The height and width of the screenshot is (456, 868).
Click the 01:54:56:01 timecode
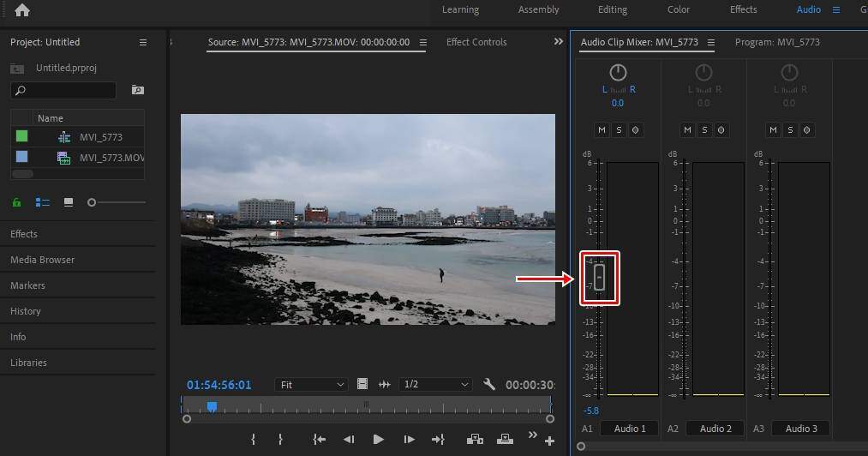click(x=218, y=385)
